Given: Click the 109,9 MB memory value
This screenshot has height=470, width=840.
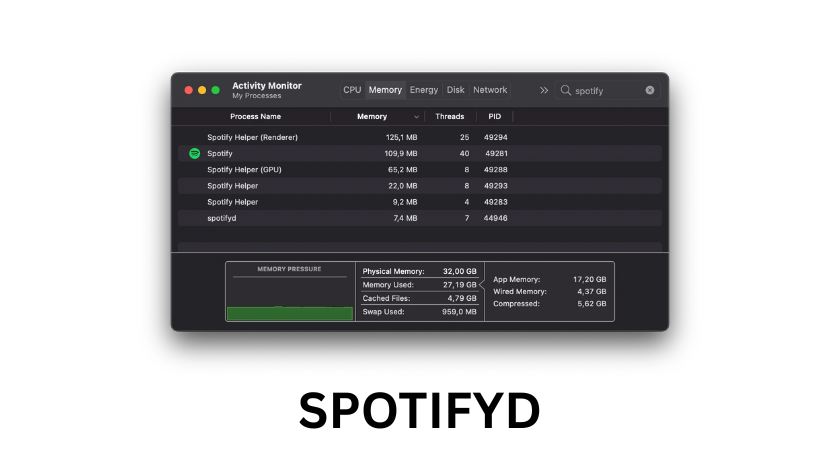Looking at the screenshot, I should (x=401, y=153).
